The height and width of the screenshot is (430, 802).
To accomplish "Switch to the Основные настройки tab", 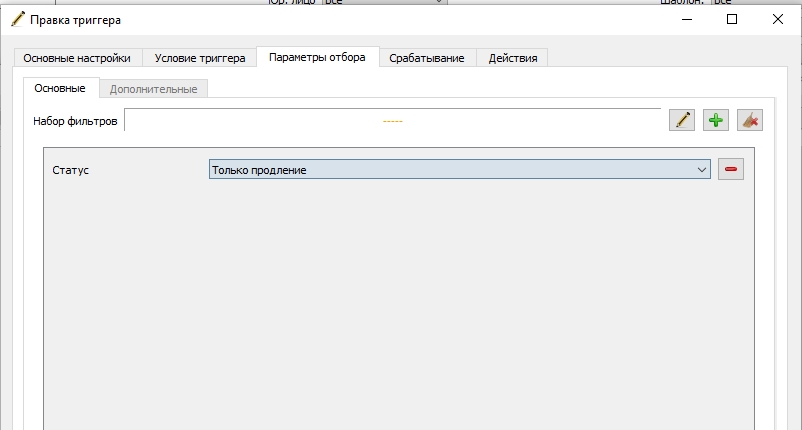I will coord(77,58).
